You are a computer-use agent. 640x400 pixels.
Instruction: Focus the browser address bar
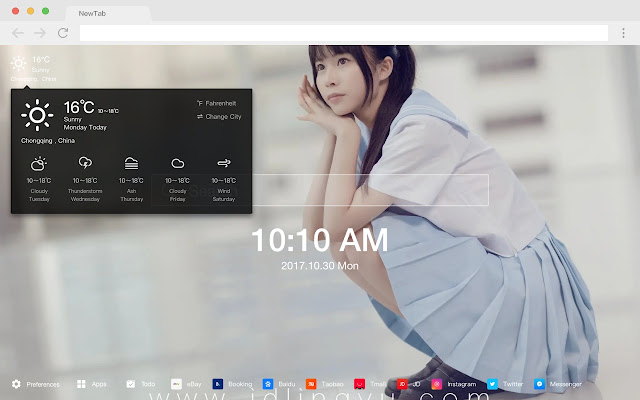(x=344, y=33)
